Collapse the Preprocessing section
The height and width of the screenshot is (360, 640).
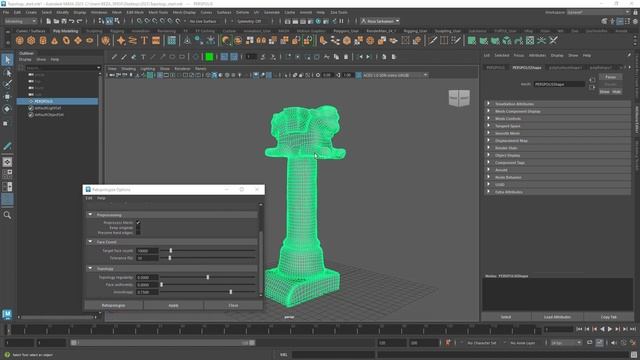click(90, 215)
